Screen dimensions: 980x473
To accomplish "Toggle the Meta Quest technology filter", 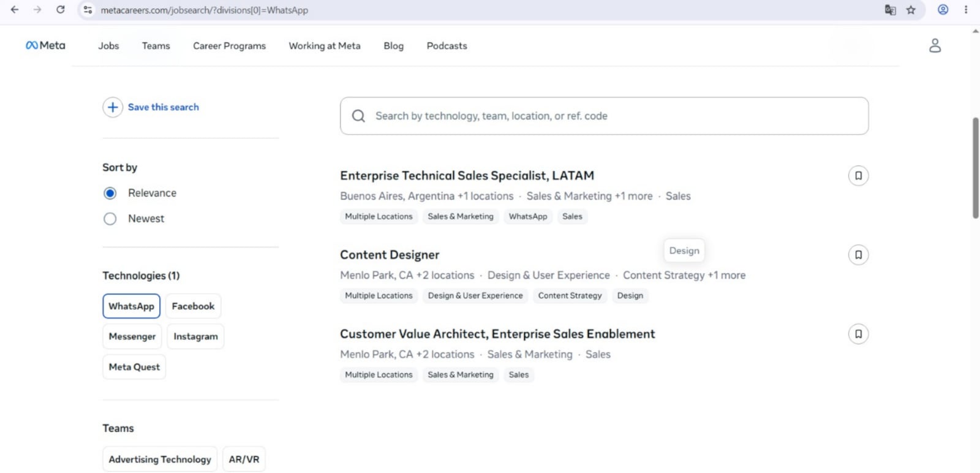I will coord(134,367).
